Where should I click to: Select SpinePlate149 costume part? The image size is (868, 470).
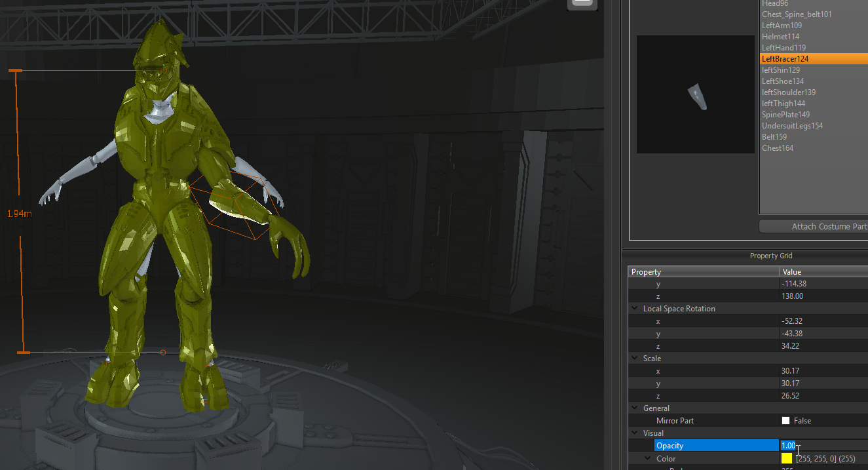coord(785,115)
